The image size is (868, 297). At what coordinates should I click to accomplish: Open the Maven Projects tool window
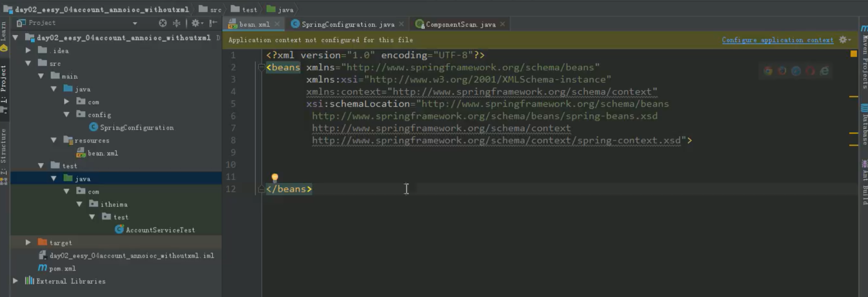tap(865, 57)
